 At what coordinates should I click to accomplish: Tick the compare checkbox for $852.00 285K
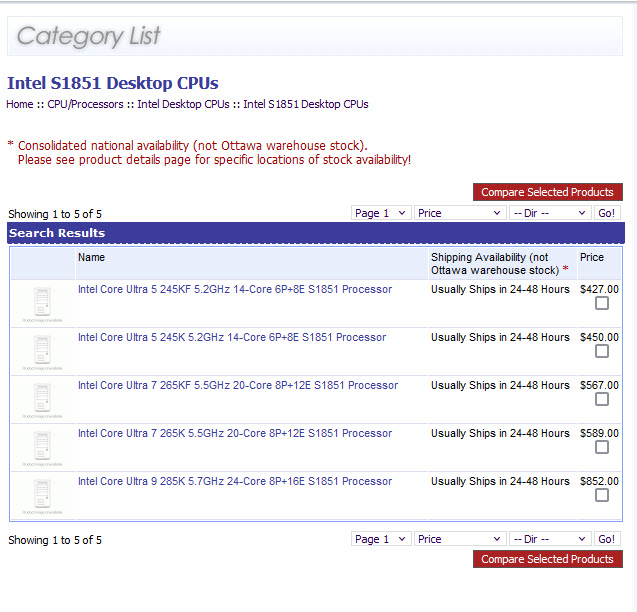click(x=602, y=495)
